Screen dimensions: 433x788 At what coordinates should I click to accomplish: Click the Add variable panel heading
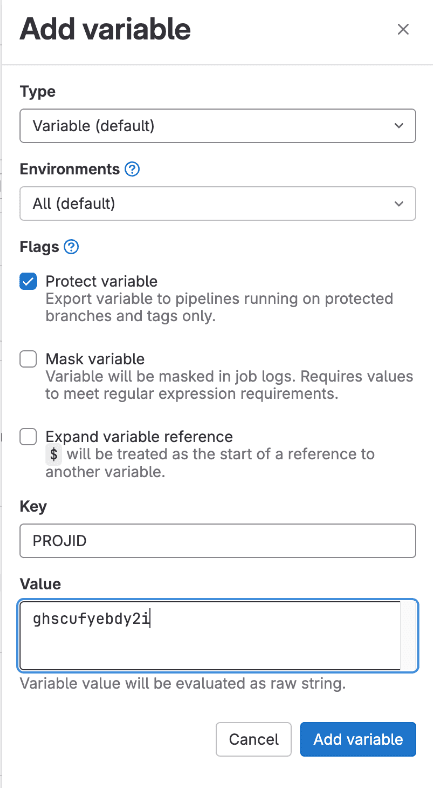click(105, 29)
